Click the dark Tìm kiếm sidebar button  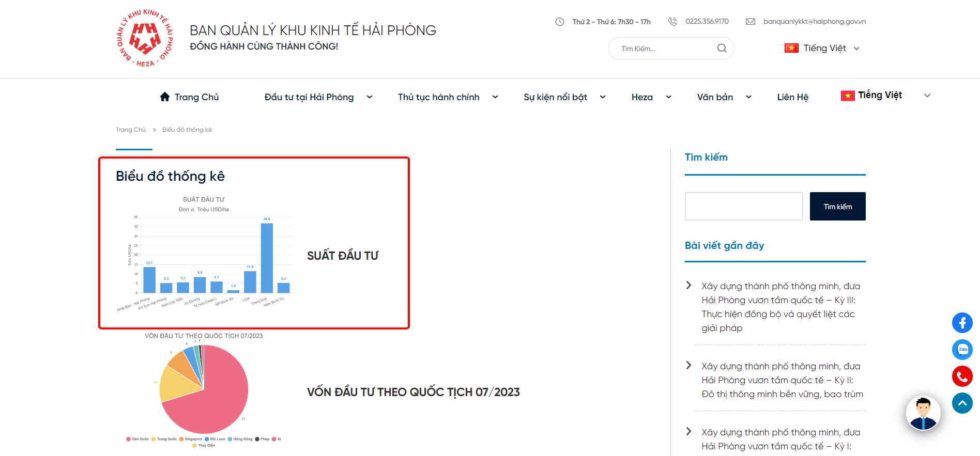(x=837, y=207)
